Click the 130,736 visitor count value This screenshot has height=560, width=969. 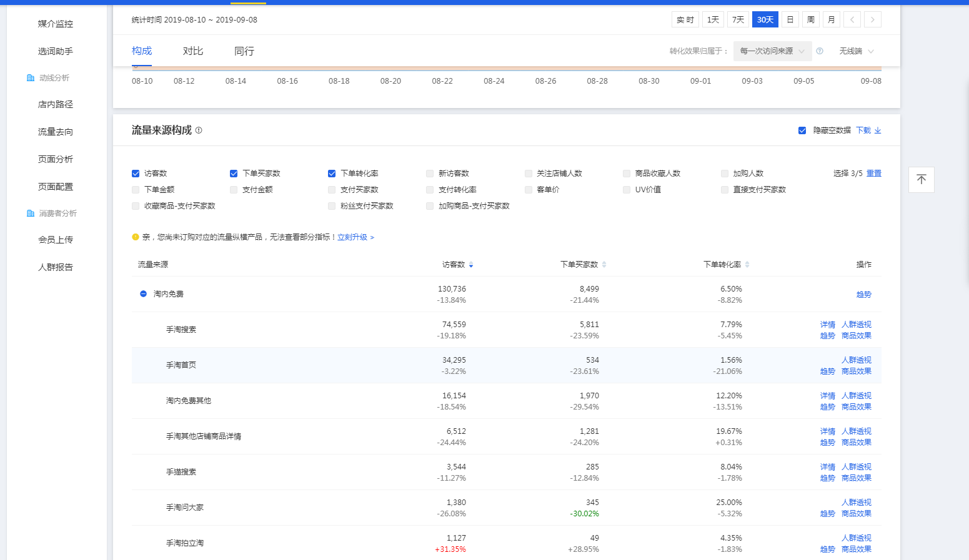452,289
